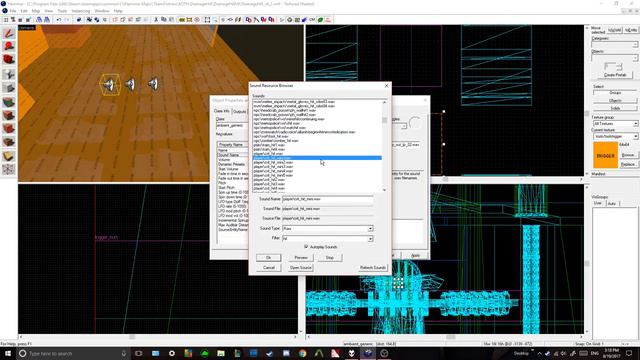Click the orange TRIGGER texture swatch

click(605, 155)
